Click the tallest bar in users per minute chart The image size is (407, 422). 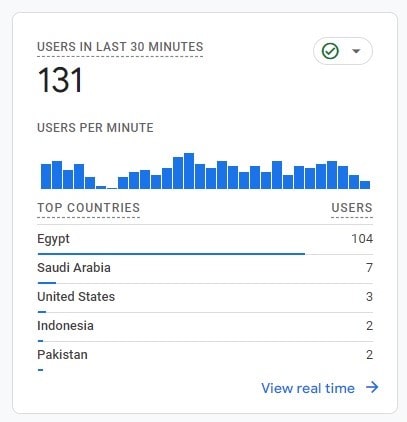[189, 171]
